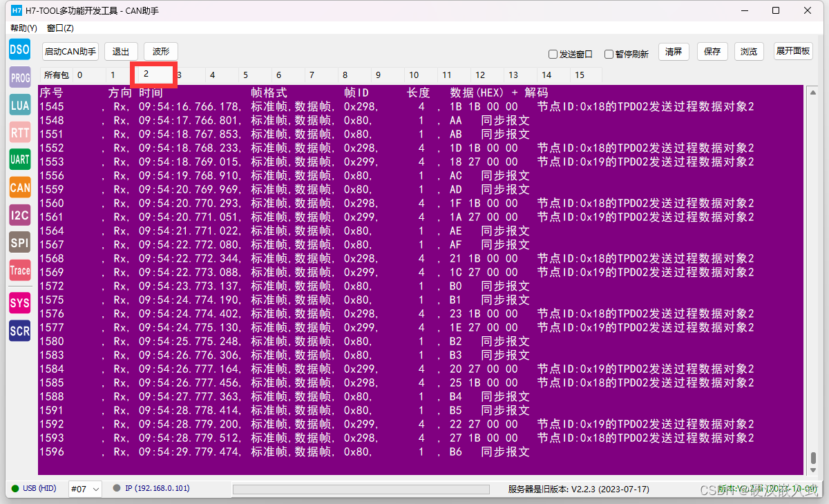Open the UART assistant icon
Image resolution: width=829 pixels, height=504 pixels.
tap(19, 159)
